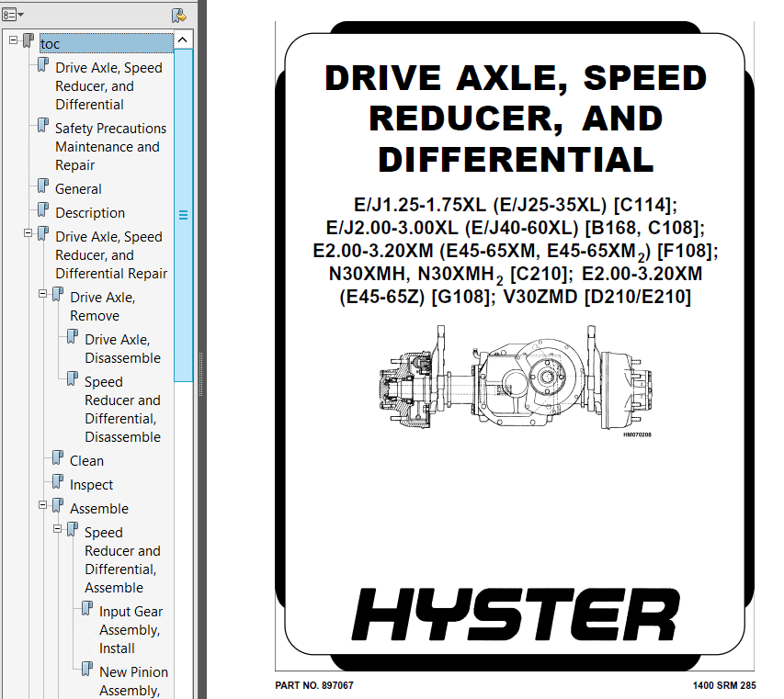784x699 pixels.
Task: Click the 1400 SRM 285 text
Action: coord(724,685)
